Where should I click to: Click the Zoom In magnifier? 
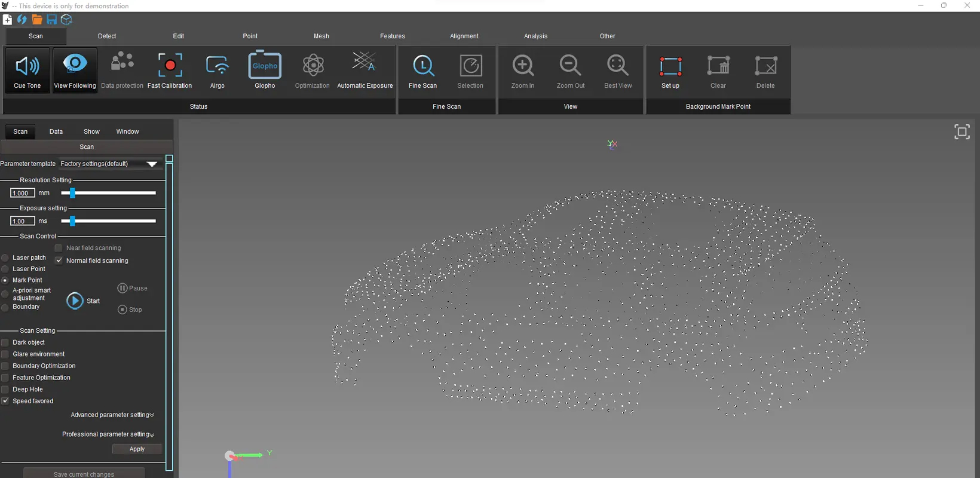point(523,66)
